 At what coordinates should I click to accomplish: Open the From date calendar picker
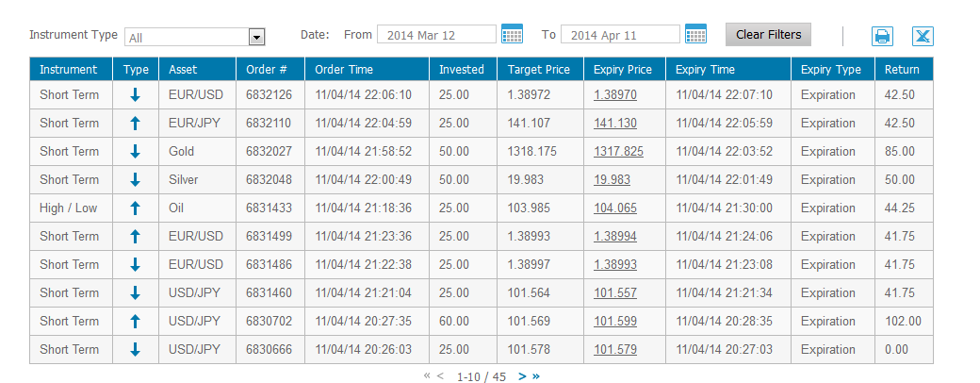click(x=512, y=35)
